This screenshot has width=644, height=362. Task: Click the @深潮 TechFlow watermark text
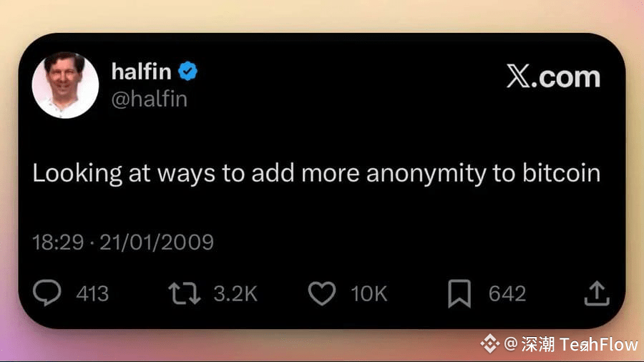pos(571,344)
